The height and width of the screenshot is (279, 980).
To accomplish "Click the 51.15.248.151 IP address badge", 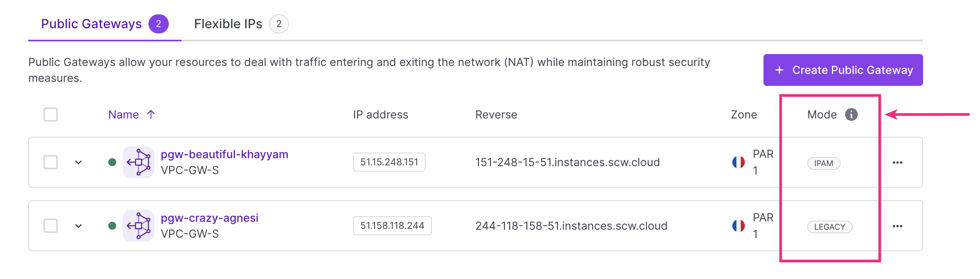I will 389,162.
